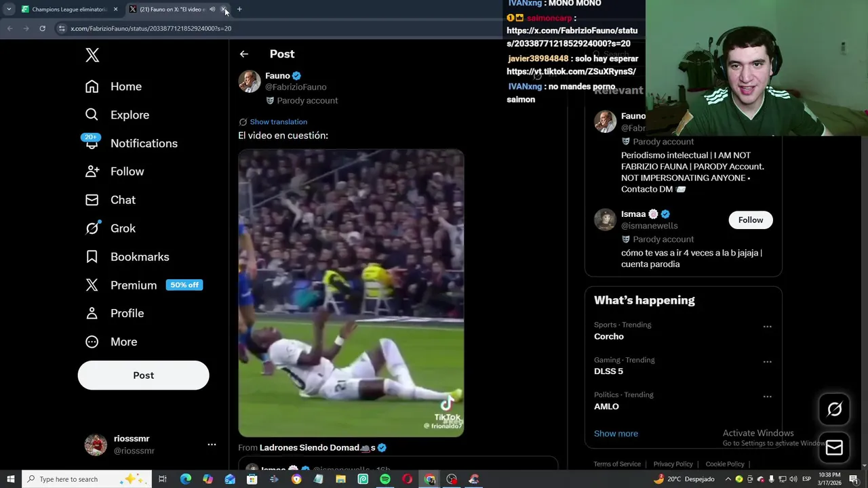
Task: Show hidden system tray icons
Action: tap(728, 479)
